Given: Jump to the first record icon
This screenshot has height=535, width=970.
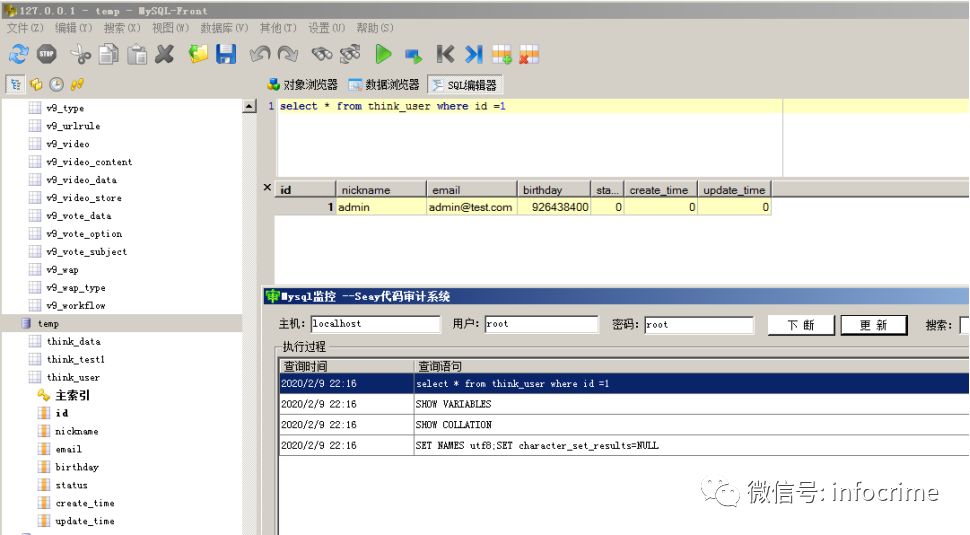Looking at the screenshot, I should pos(445,54).
